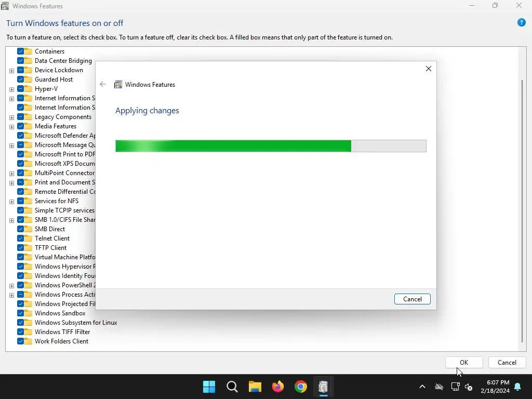
Task: Uncheck the Work Folders Client checkbox
Action: pos(20,341)
